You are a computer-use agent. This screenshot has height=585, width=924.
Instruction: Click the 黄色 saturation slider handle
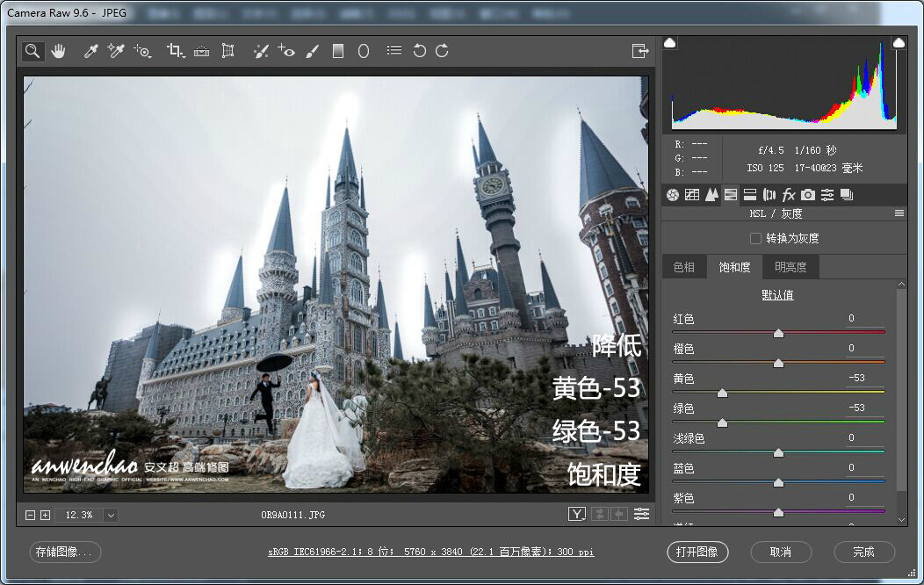pos(722,393)
